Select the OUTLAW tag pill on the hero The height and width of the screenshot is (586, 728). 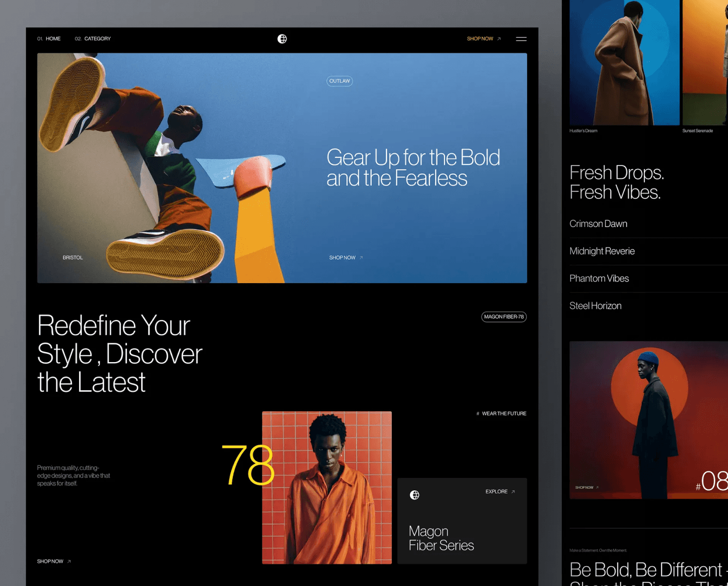[339, 81]
